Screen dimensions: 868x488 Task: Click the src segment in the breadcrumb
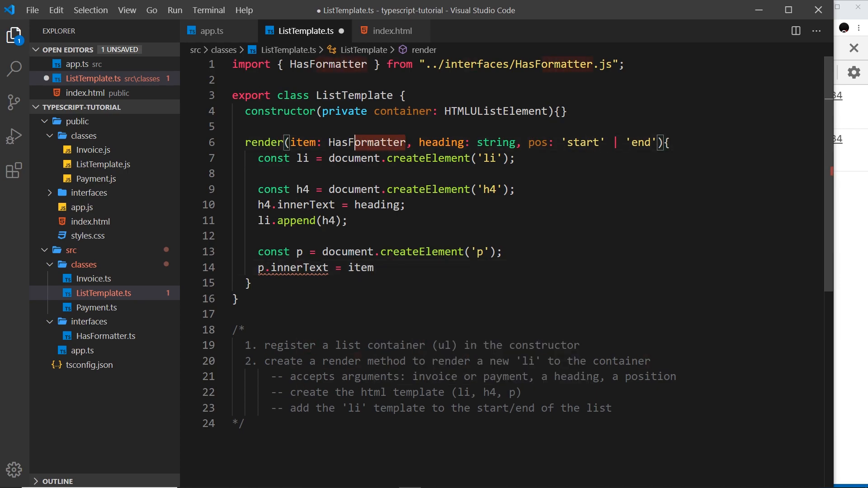point(195,50)
